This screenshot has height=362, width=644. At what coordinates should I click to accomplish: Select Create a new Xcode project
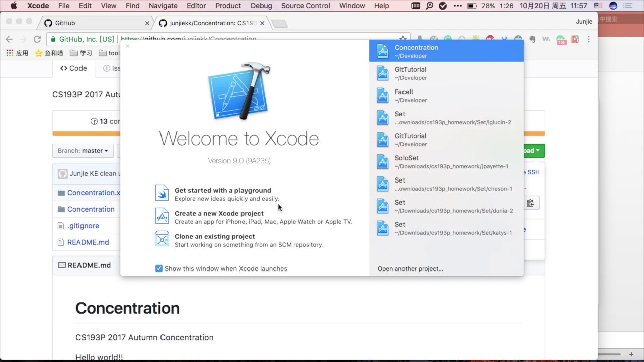coord(219,213)
